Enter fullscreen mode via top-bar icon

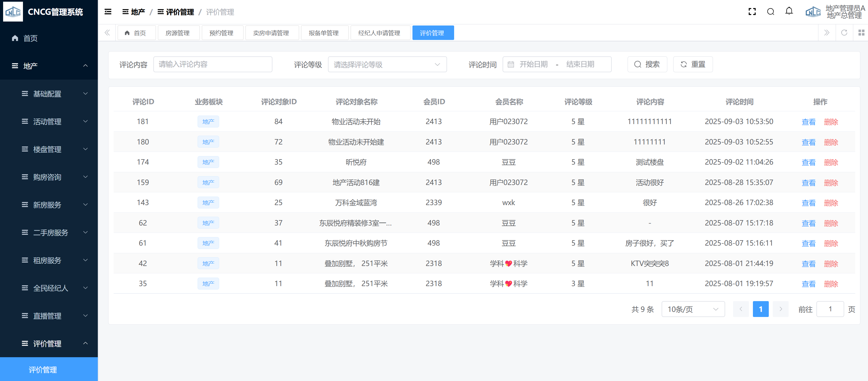(x=752, y=12)
